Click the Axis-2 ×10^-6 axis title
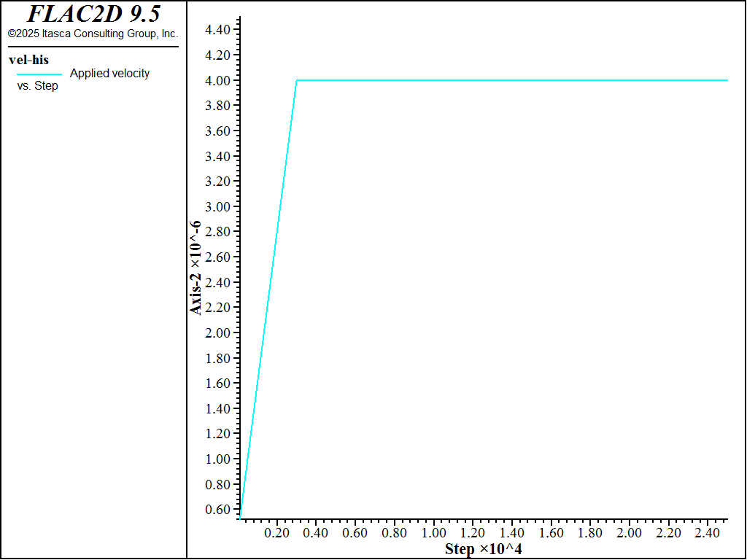This screenshot has width=747, height=560. pos(196,268)
